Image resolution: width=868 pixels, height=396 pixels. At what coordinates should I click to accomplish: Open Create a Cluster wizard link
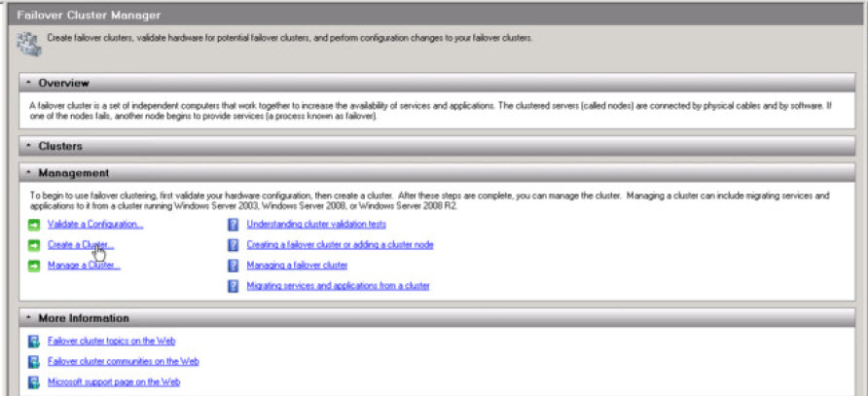tap(81, 245)
